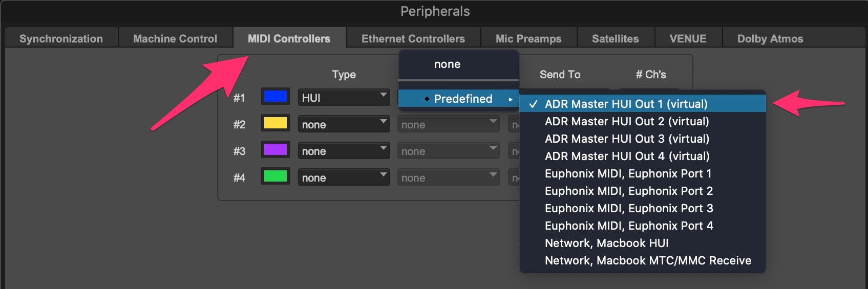This screenshot has width=868, height=289.
Task: Select ADR Master HUI Out 2 (virtual)
Action: 643,121
